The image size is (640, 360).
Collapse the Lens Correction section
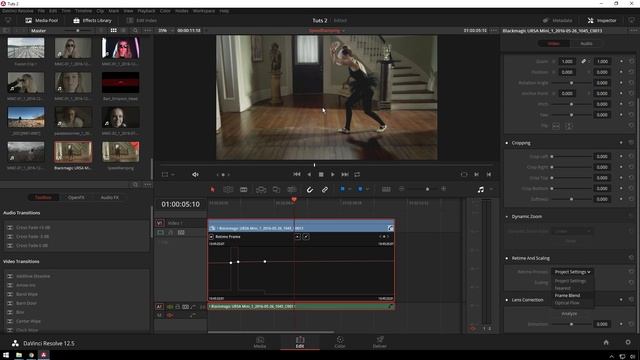pos(527,300)
